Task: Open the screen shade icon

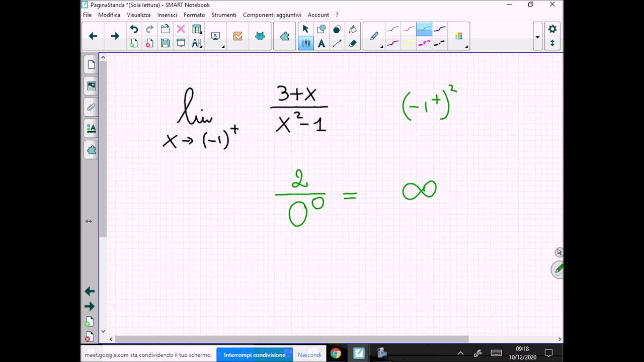Action: (x=181, y=43)
